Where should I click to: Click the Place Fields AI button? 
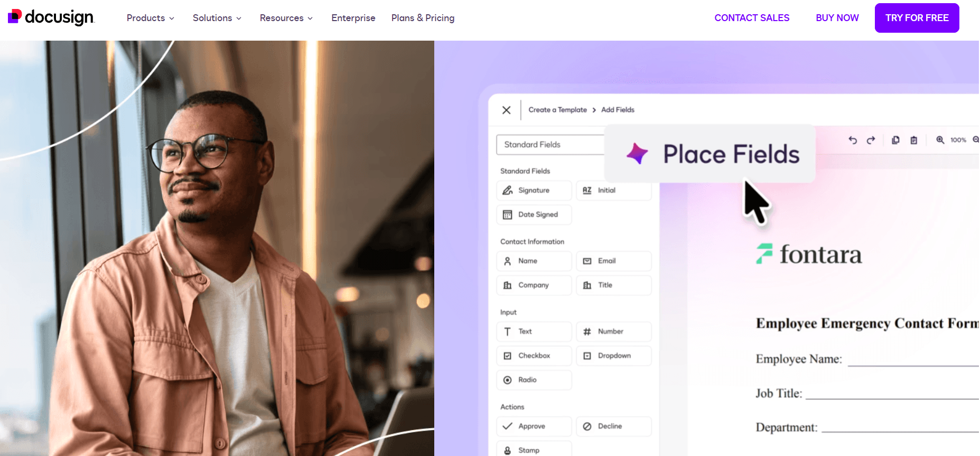[710, 154]
